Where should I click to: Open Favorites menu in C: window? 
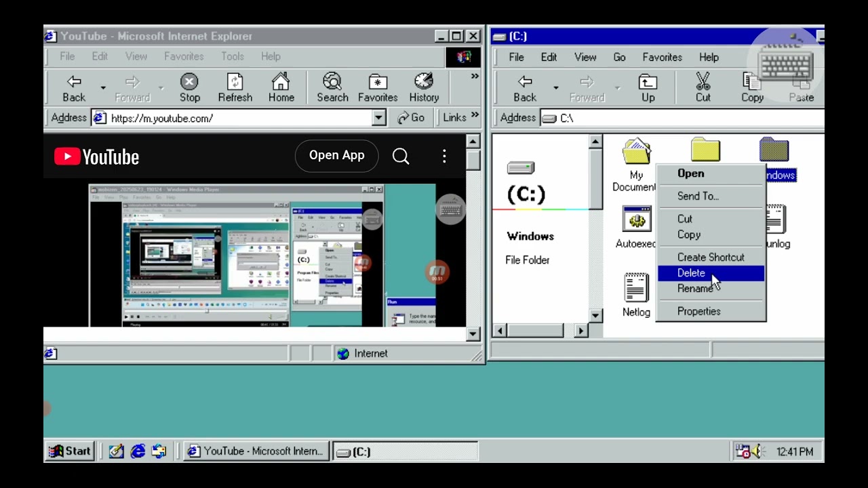pos(663,58)
